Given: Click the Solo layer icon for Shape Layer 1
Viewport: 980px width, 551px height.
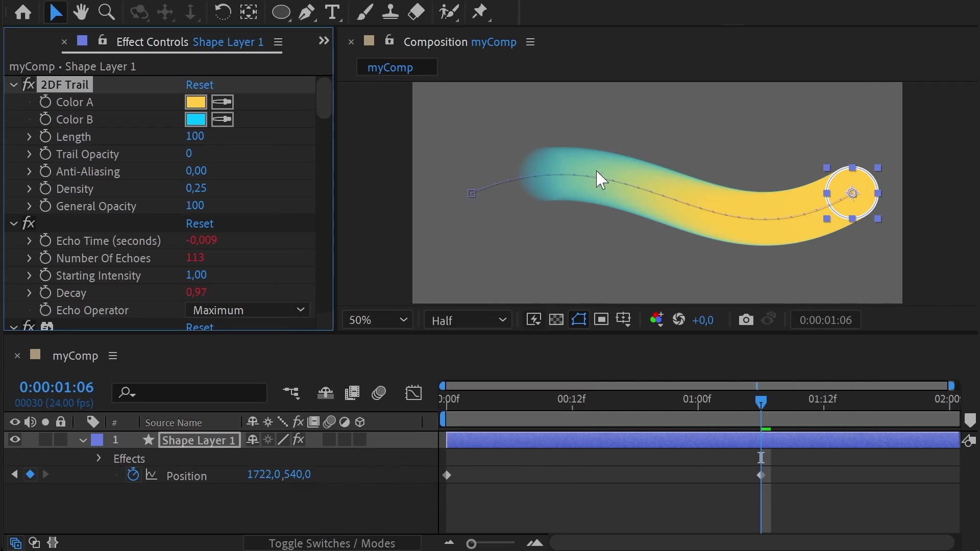Looking at the screenshot, I should click(x=44, y=439).
